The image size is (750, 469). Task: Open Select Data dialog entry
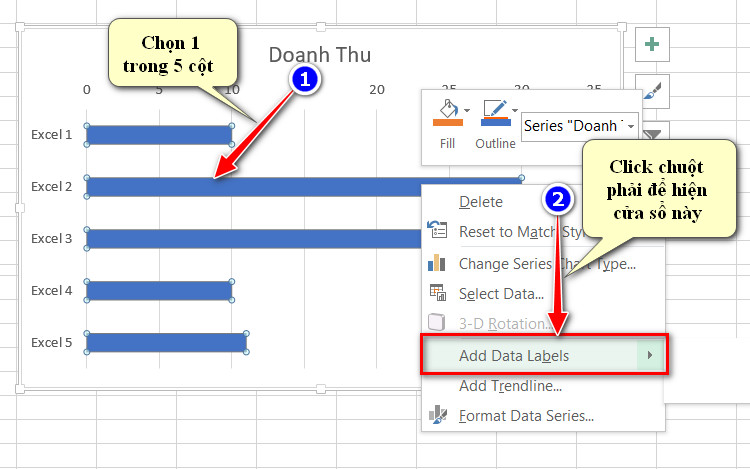coord(501,294)
